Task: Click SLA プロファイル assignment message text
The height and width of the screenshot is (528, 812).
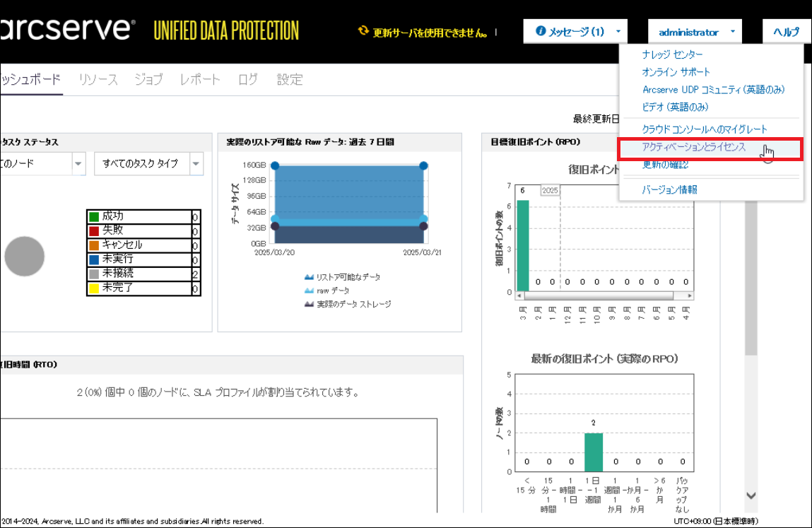Action: tap(218, 392)
